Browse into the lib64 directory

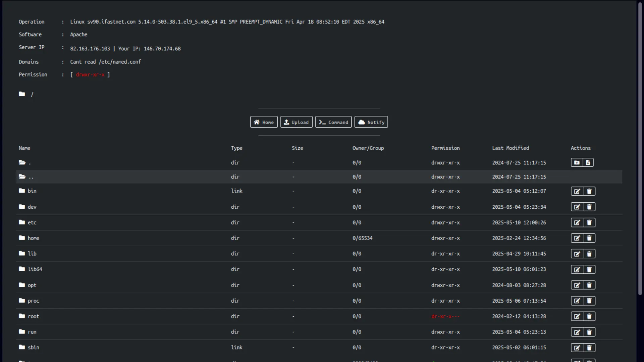35,269
